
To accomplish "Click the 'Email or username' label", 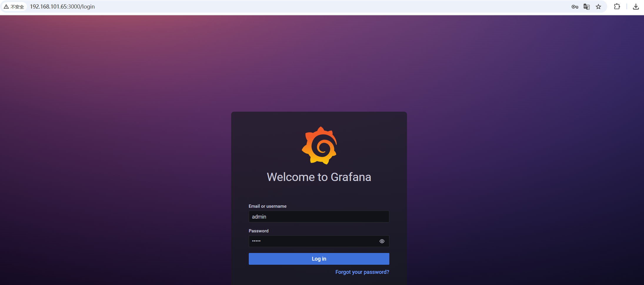I will tap(267, 206).
